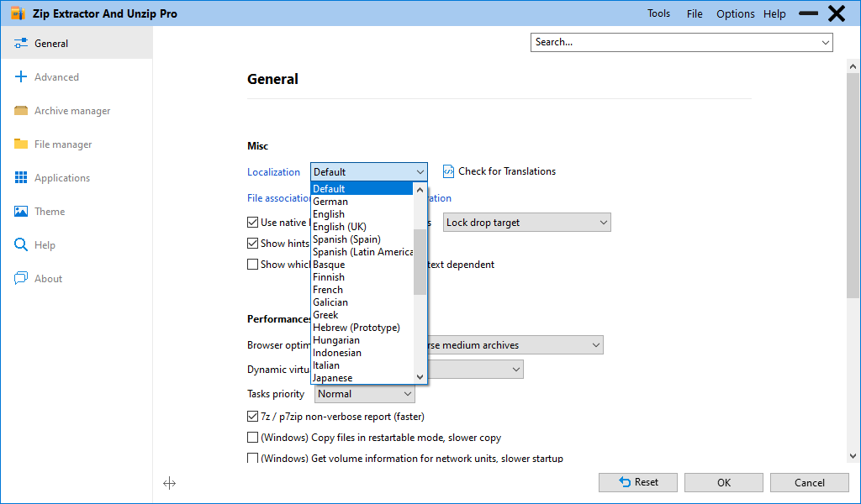The height and width of the screenshot is (504, 861).
Task: Choose French language option
Action: coord(362,290)
